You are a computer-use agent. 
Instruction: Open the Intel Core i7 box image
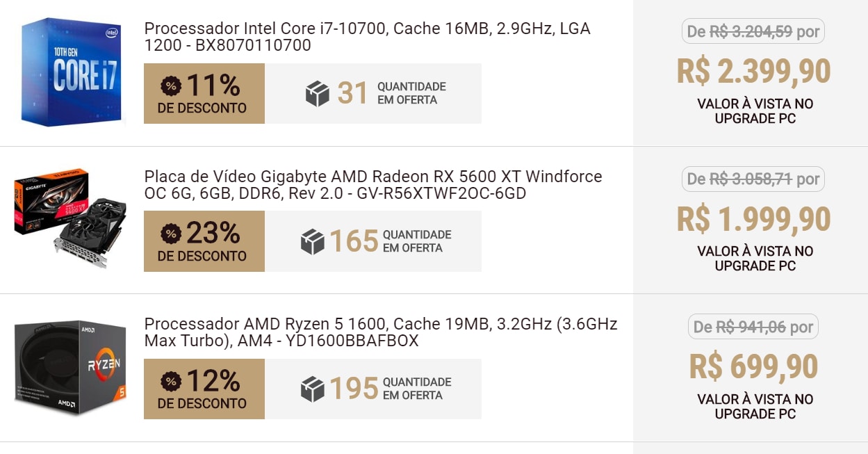pos(72,72)
